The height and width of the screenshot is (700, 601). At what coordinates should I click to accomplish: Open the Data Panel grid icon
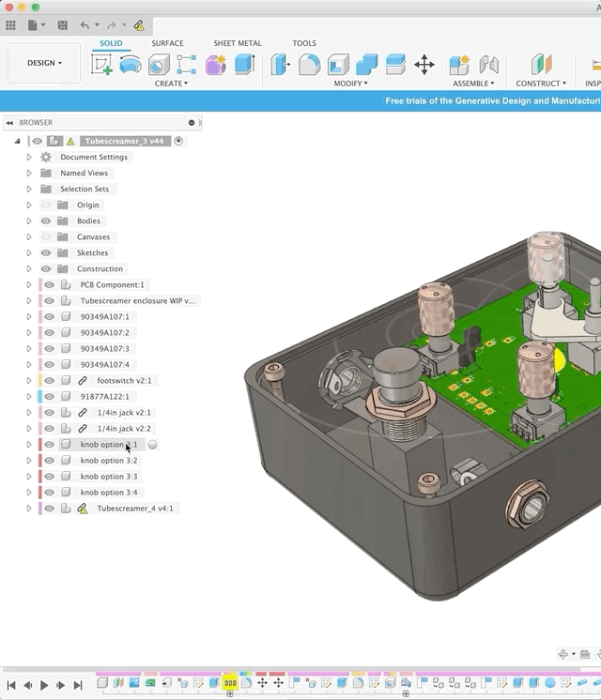[x=11, y=25]
